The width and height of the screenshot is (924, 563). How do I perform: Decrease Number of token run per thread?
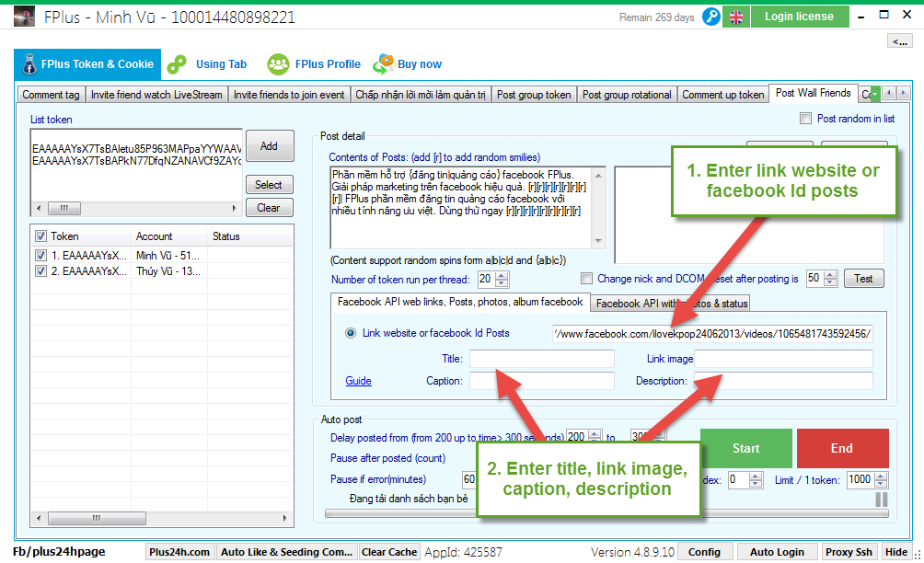click(502, 282)
